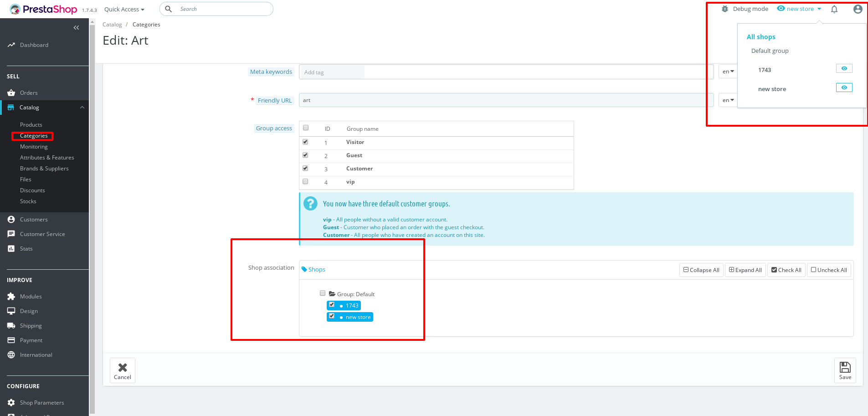Open the Friendly URL language dropdown
The height and width of the screenshot is (416, 868).
point(728,100)
